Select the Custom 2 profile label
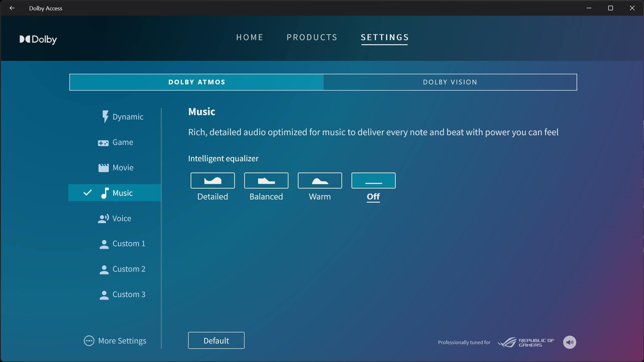This screenshot has width=644, height=362. [x=129, y=269]
